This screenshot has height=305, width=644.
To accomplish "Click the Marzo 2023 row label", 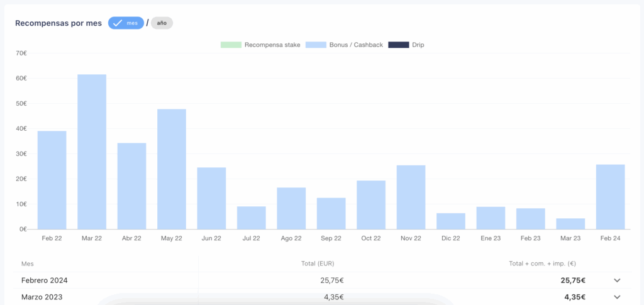I will pos(42,297).
